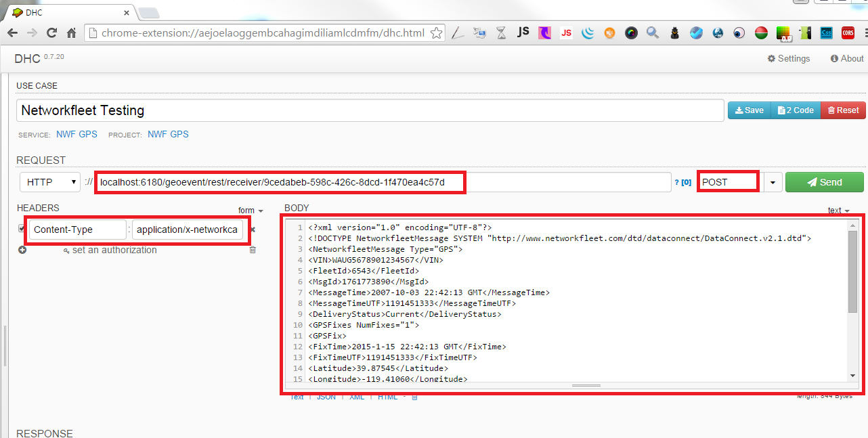Bookmark this page with the star
This screenshot has height=438, width=868.
437,32
